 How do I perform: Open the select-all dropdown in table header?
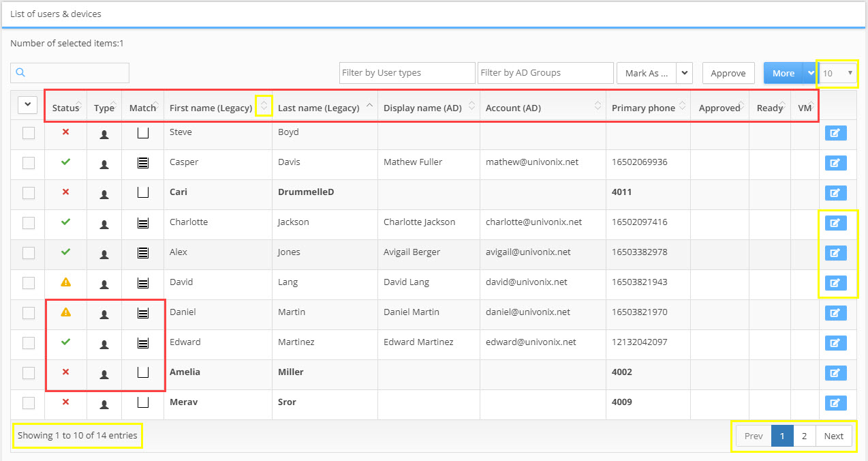28,104
